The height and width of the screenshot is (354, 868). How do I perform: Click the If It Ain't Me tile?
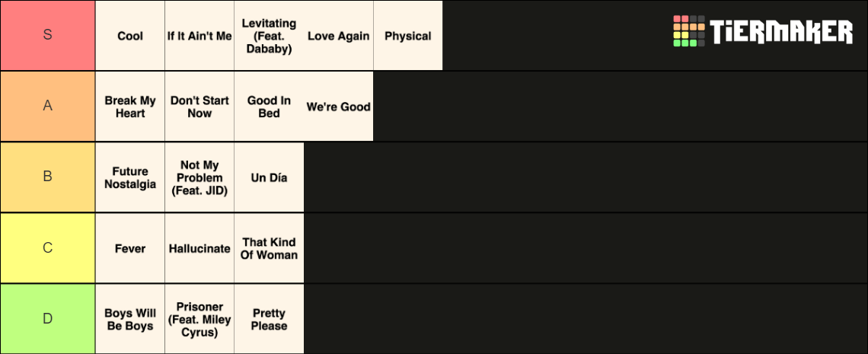(x=199, y=35)
